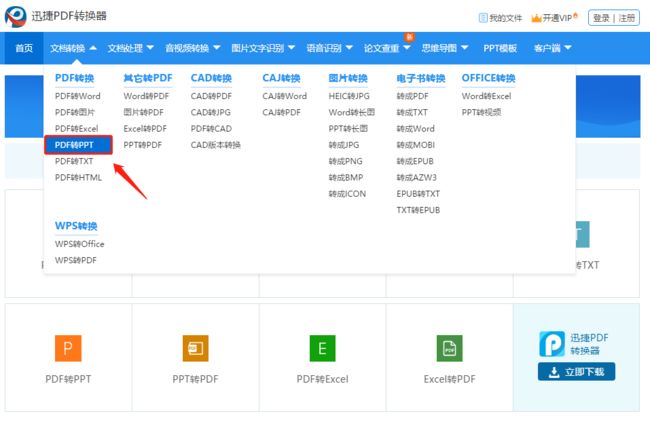Screen dimensions: 650x422
Task: Open the 开通VIP link text
Action: 557,18
